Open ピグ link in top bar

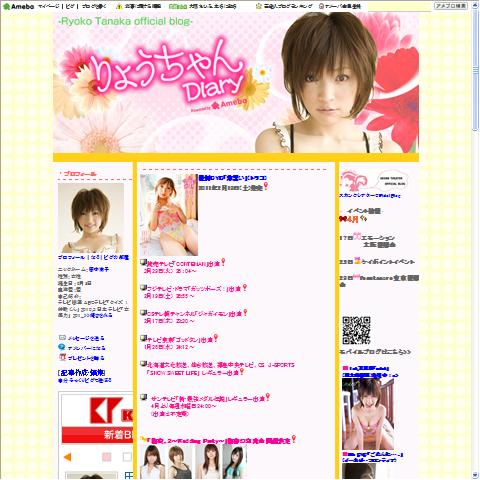[71, 6]
